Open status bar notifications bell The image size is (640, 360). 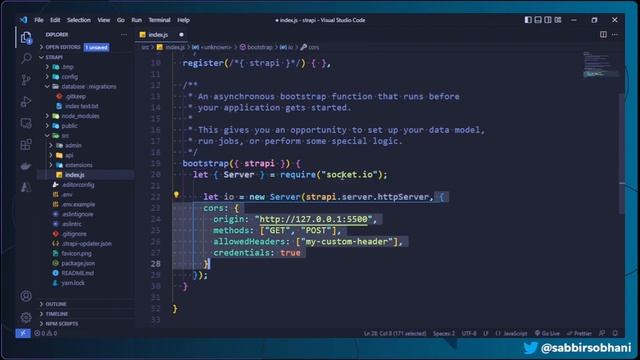[x=615, y=333]
